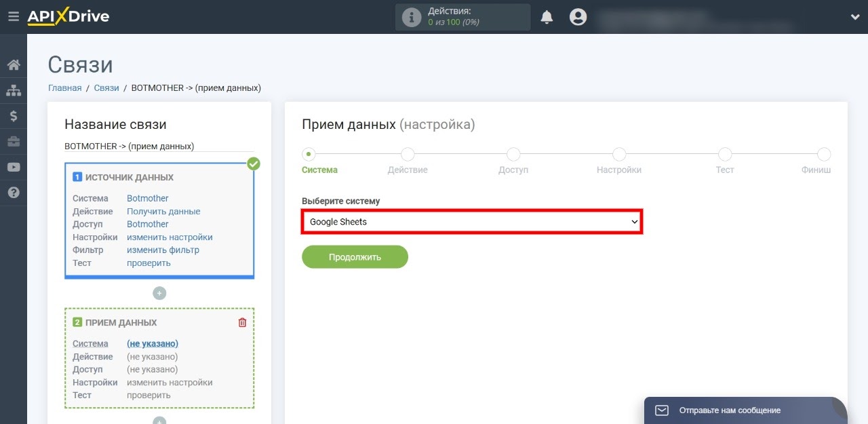Open the Отправьте нам сообщение chat widget
The image size is (868, 424).
tap(746, 410)
